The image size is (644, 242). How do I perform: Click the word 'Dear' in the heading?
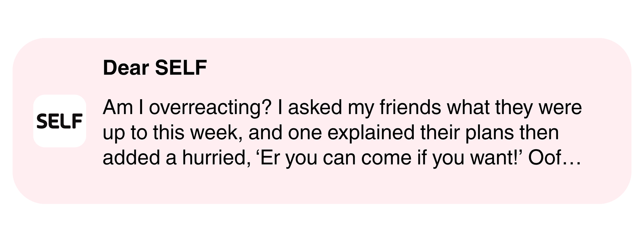126,68
